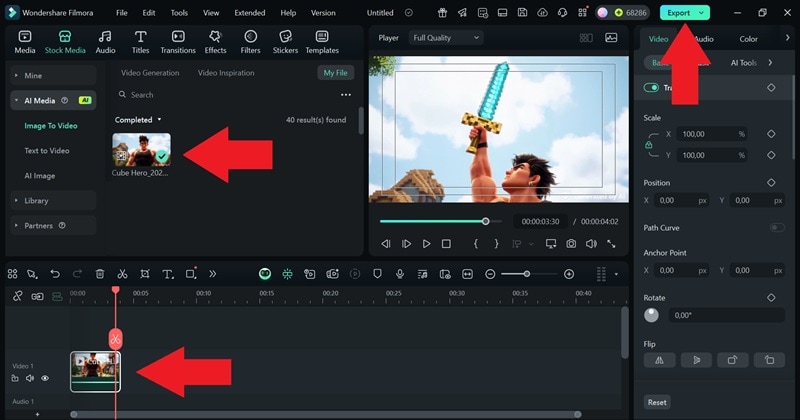800x420 pixels.
Task: Click the image scope icon above preview
Action: tap(611, 37)
